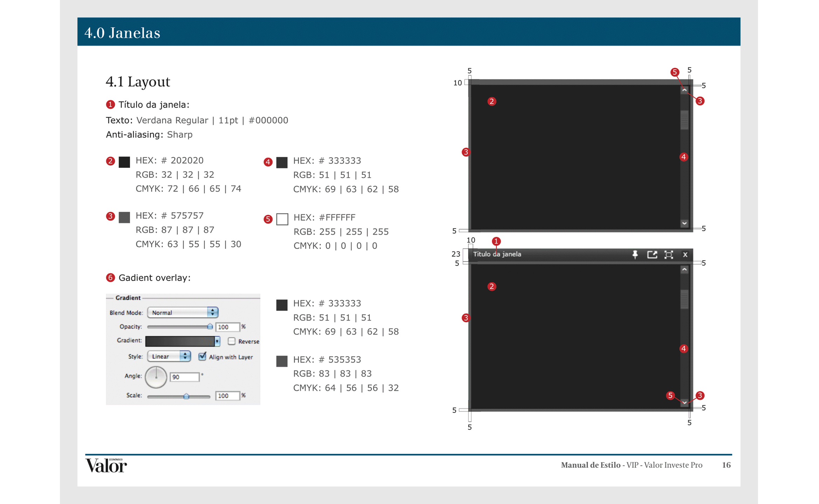Toggle the Align with Layer checkbox
Image resolution: width=819 pixels, height=504 pixels.
202,356
